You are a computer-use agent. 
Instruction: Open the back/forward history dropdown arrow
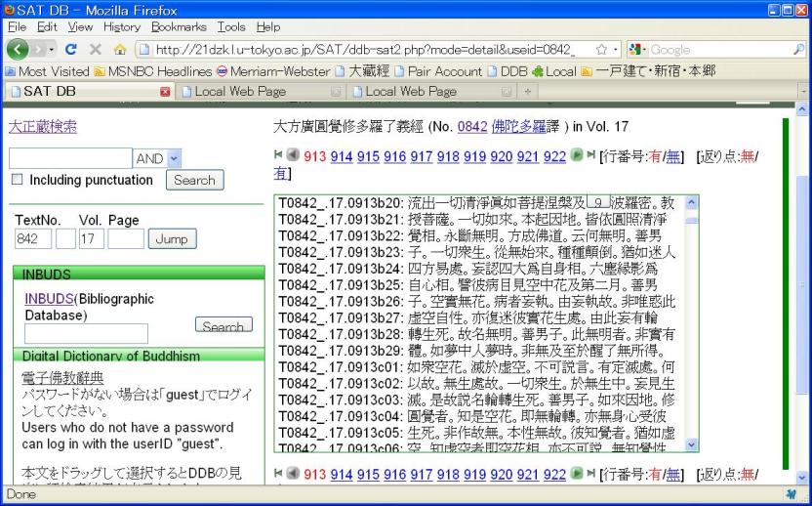coord(52,50)
